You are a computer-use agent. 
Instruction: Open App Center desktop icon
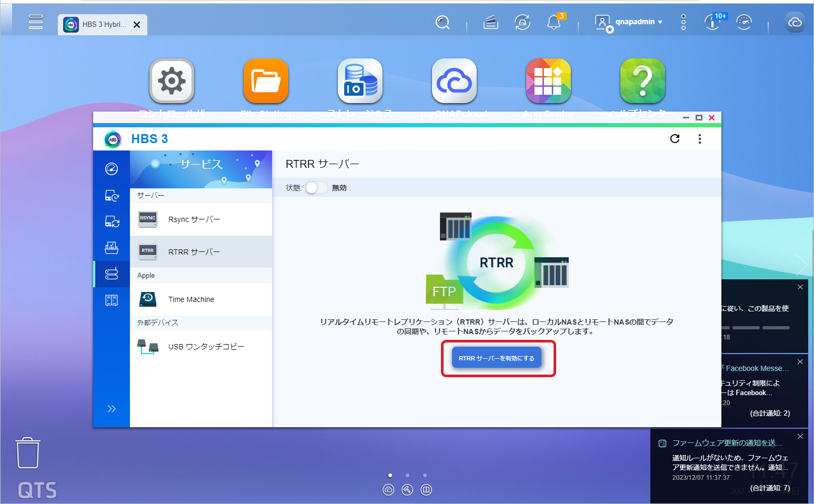(x=548, y=81)
